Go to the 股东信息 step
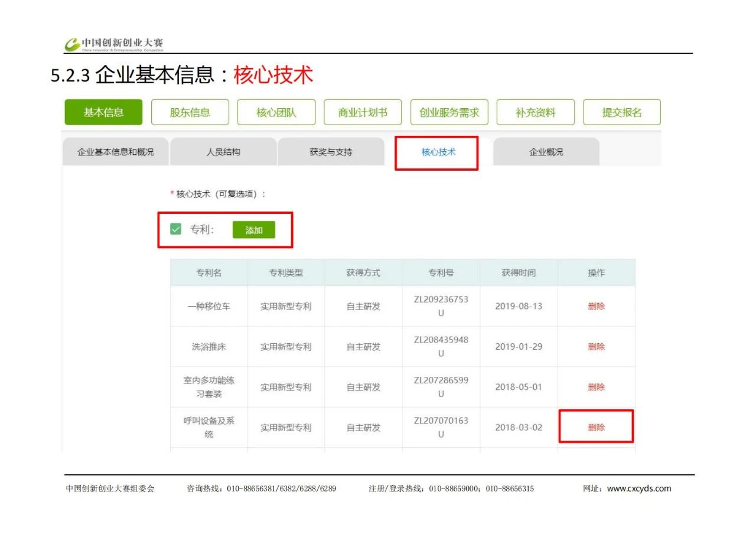756x534 pixels. tap(190, 112)
